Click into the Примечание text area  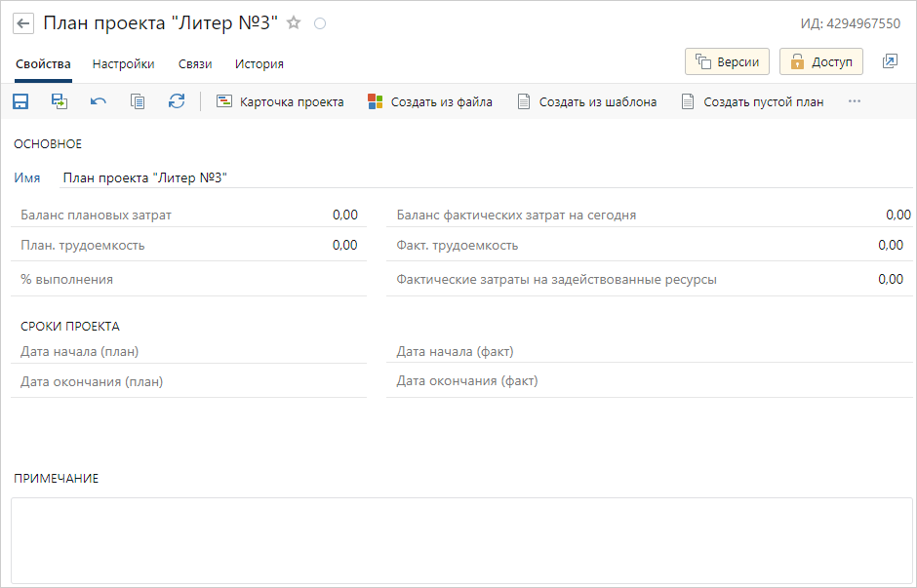pos(461,540)
